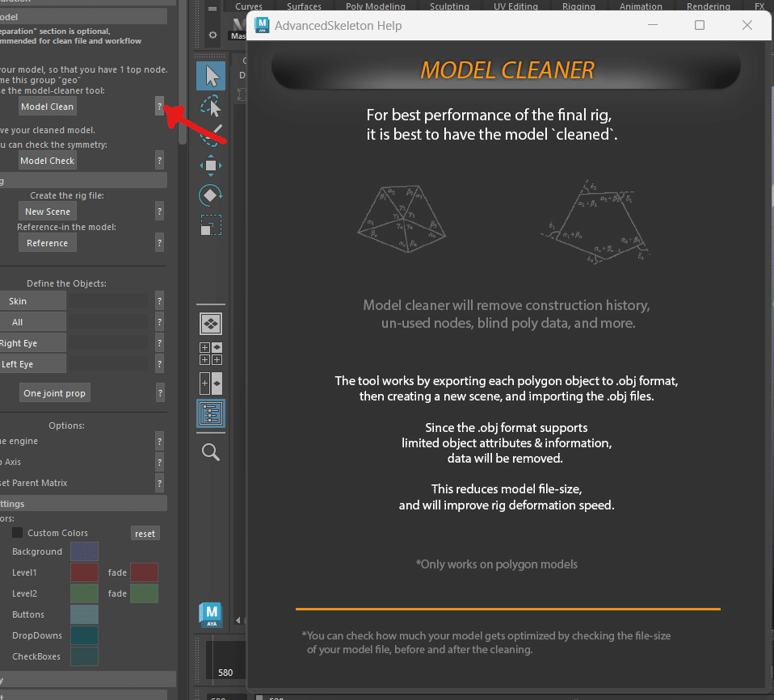Image resolution: width=774 pixels, height=700 pixels.
Task: Switch to Sculpting shelf tab
Action: pos(449,6)
